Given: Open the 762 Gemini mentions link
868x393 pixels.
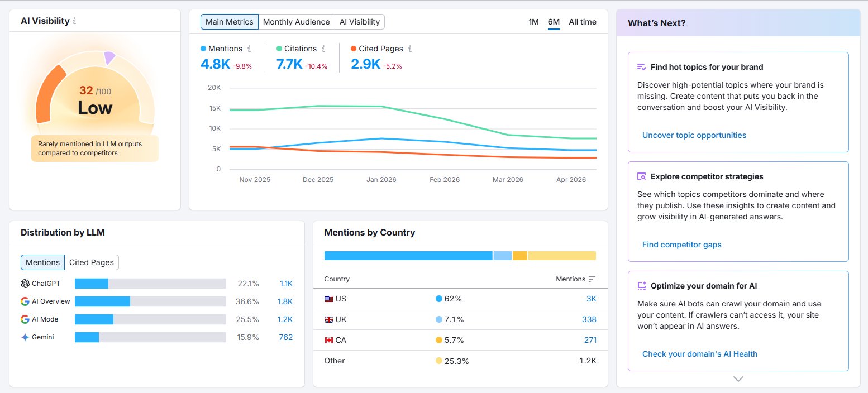Looking at the screenshot, I should tap(286, 337).
